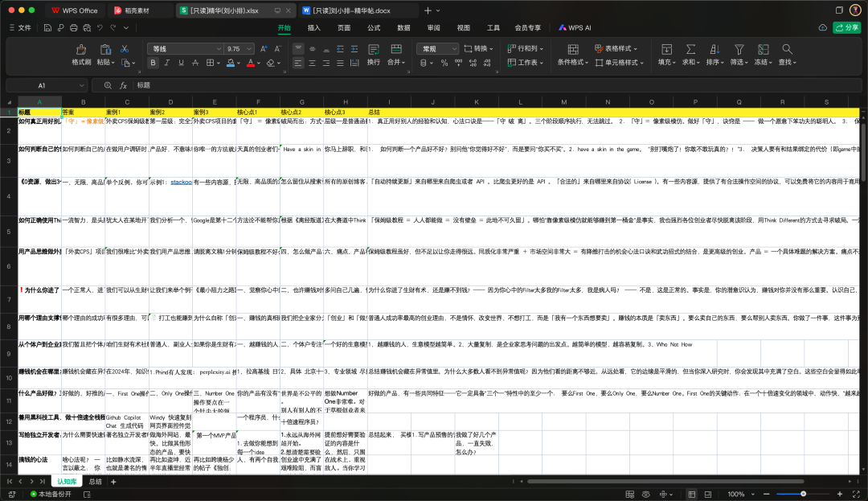Open the Insert (插入) ribbon tab
This screenshot has height=501, width=868.
tap(314, 27)
